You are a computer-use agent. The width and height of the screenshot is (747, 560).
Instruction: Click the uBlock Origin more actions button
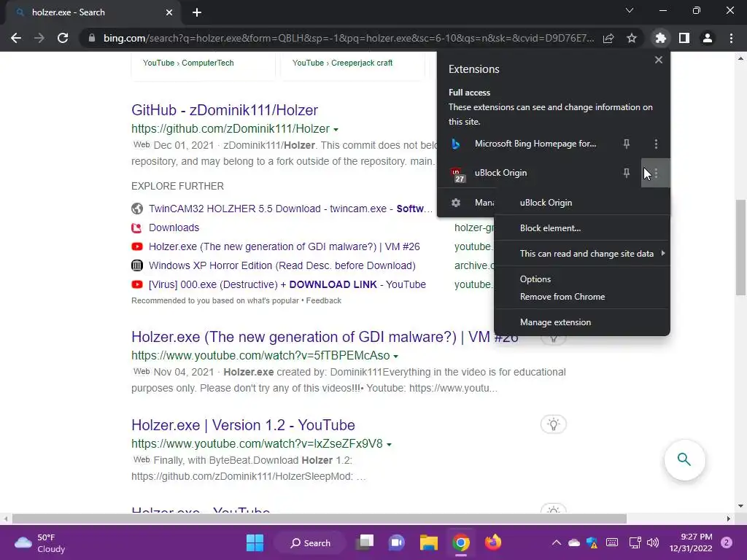(656, 173)
